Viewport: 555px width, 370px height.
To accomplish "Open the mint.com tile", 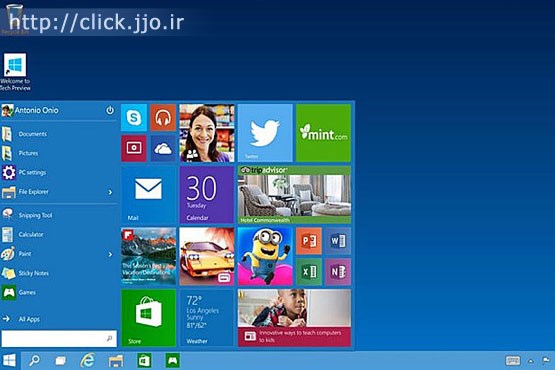I will coord(324,133).
